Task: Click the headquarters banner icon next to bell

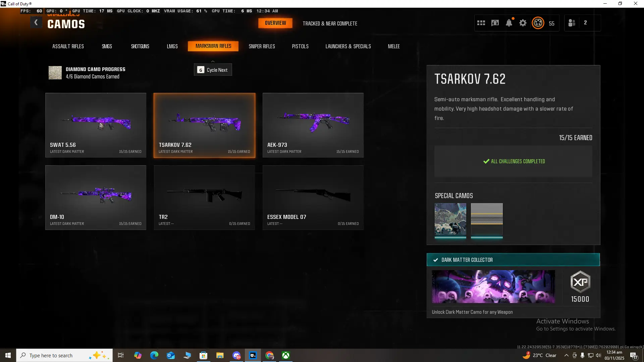Action: (495, 23)
